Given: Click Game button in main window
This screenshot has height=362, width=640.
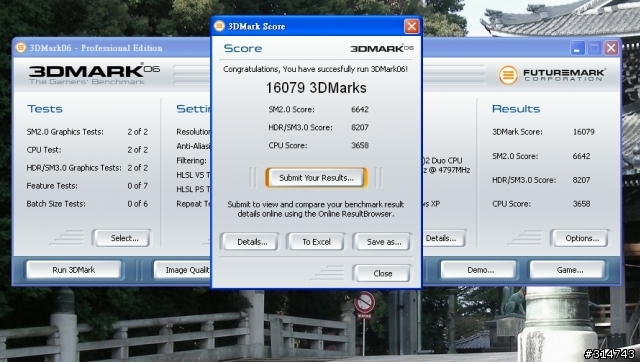Looking at the screenshot, I should click(x=568, y=270).
